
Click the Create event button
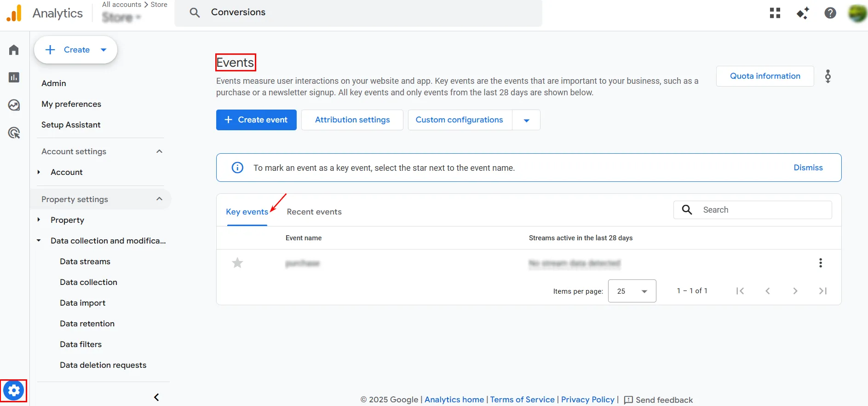[x=256, y=120]
